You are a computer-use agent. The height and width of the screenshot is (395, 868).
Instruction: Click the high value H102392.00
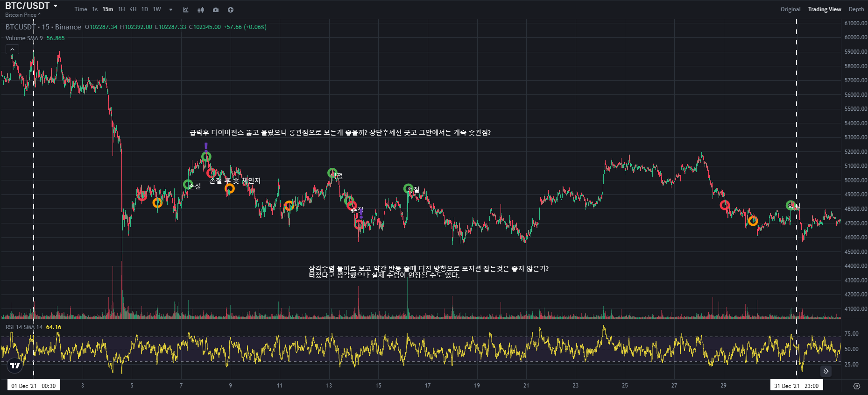pos(136,27)
